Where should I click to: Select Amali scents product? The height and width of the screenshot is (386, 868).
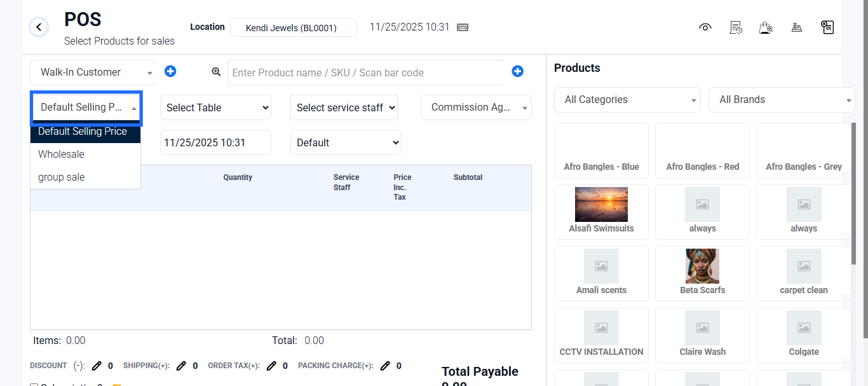tap(601, 273)
